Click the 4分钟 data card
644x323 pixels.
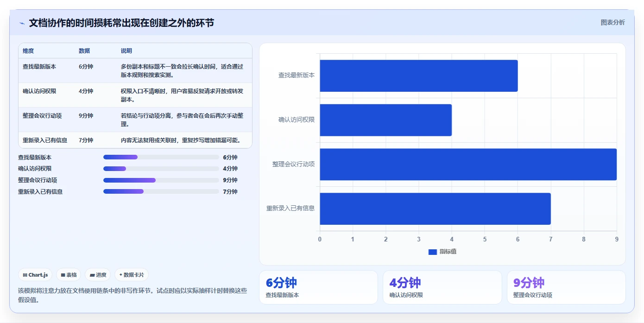[x=442, y=287]
